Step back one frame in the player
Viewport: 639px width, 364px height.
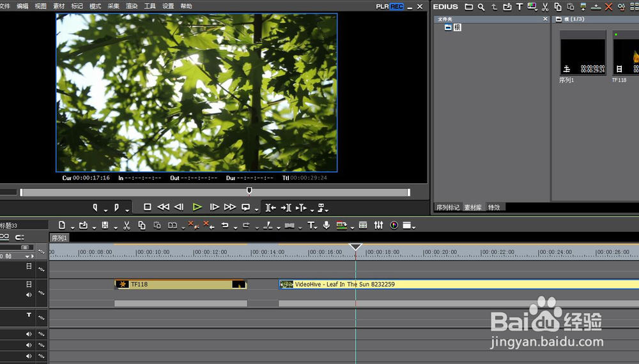pos(179,208)
